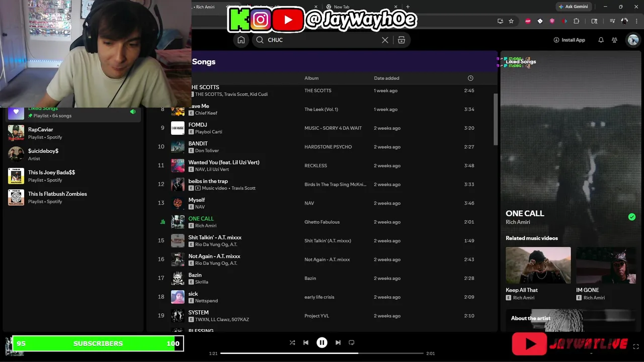
Task: Open the Don Toliver artist link
Action: [x=207, y=150]
